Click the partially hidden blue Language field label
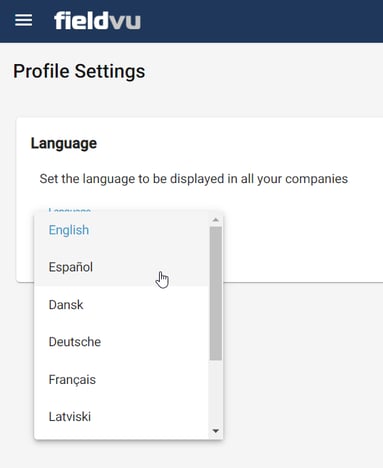The width and height of the screenshot is (383, 468). (69, 210)
